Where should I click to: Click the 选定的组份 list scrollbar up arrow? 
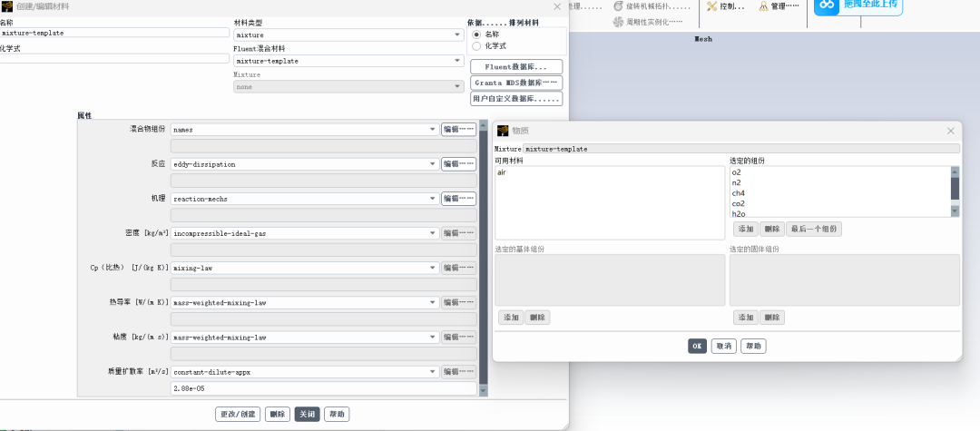pos(955,171)
